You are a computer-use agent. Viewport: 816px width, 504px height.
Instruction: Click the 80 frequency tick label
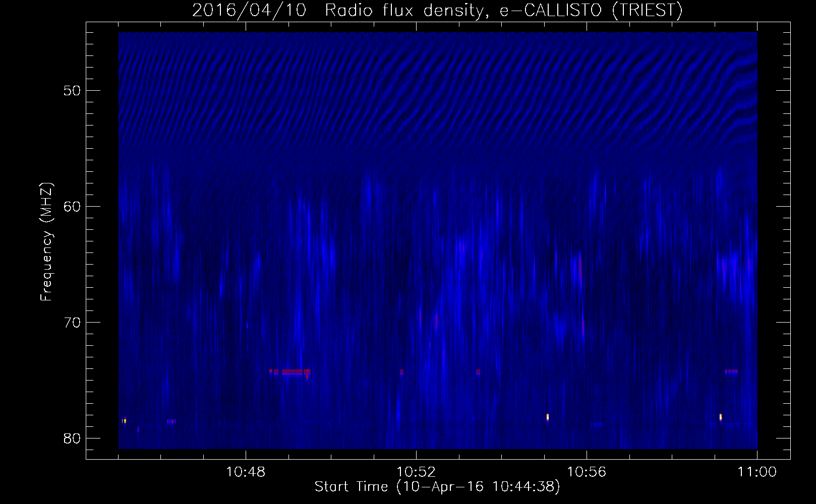click(x=73, y=438)
